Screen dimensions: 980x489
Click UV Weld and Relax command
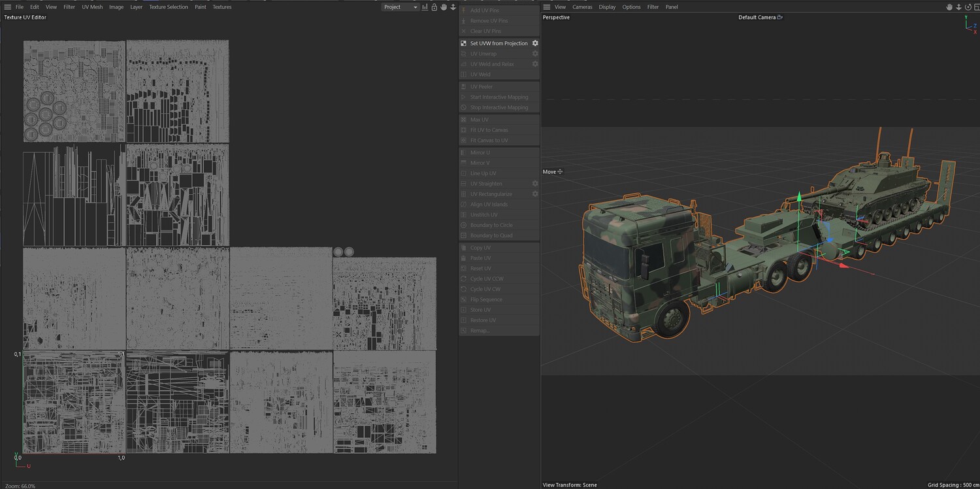tap(499, 64)
